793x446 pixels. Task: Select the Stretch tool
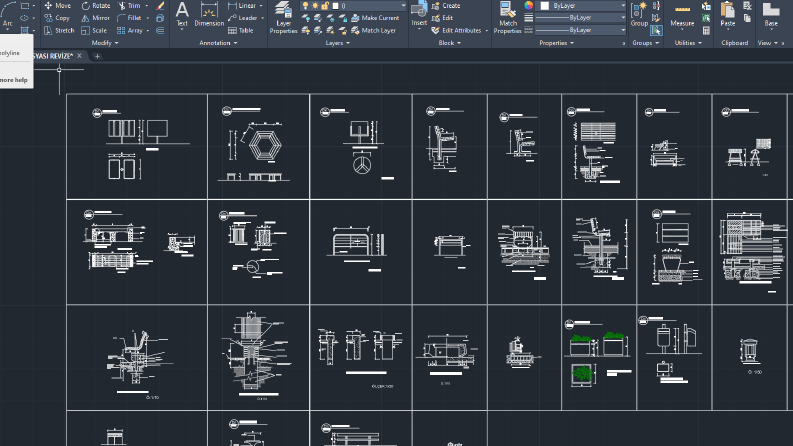59,30
